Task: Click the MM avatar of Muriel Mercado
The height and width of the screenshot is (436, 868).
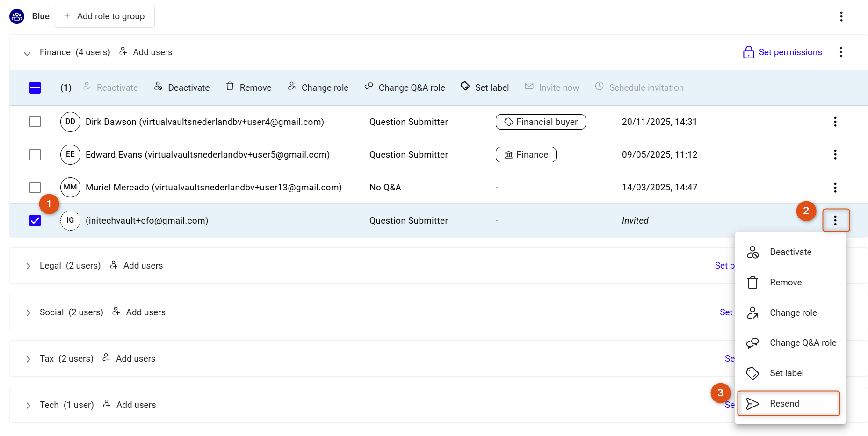Action: pos(70,187)
